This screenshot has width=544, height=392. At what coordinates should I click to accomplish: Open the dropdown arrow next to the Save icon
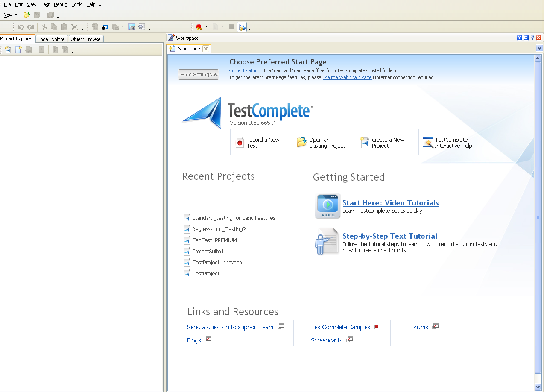pyautogui.click(x=58, y=17)
